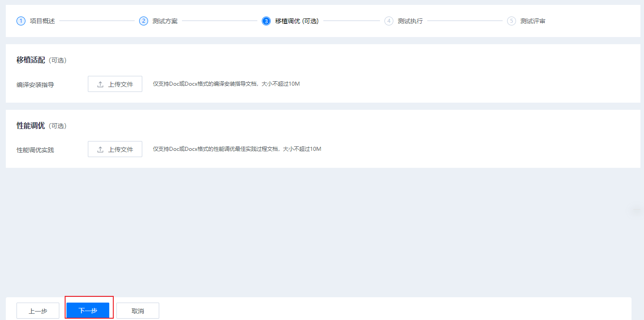Click the hint text about 性能调优最佳实践过程文档
The width and height of the screenshot is (644, 320).
(x=237, y=149)
